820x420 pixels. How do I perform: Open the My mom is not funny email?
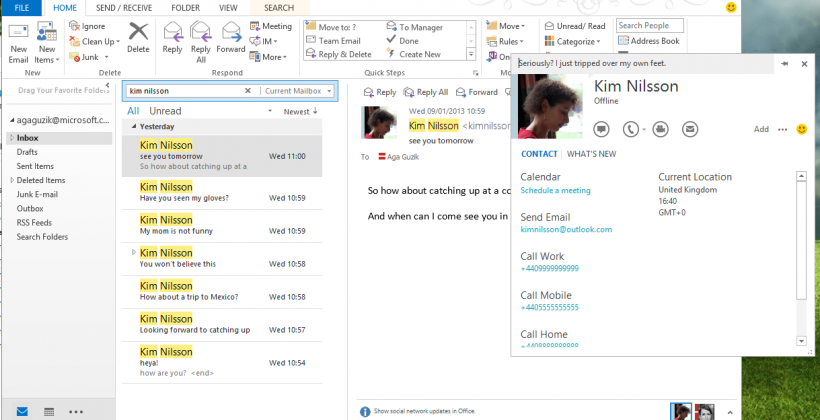pyautogui.click(x=222, y=225)
